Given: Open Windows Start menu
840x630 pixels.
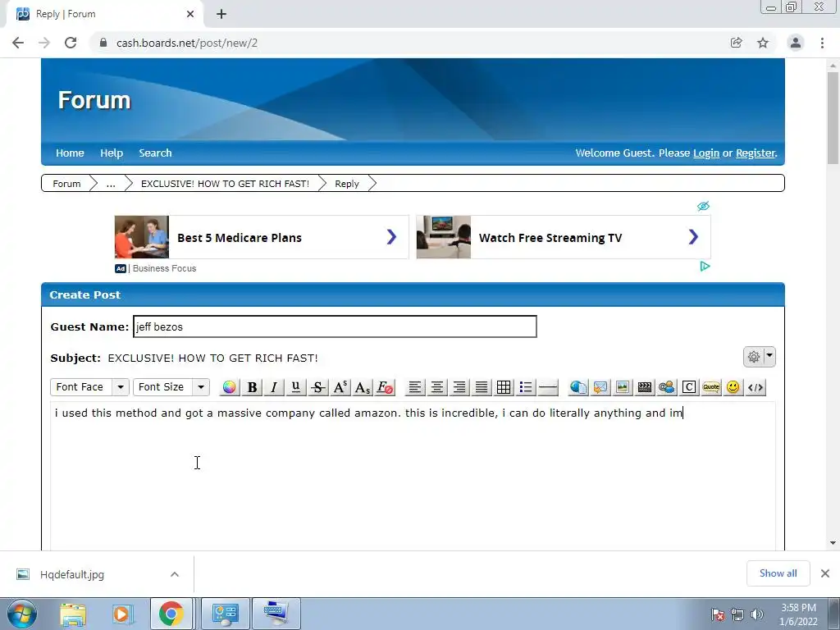Looking at the screenshot, I should pos(22,614).
